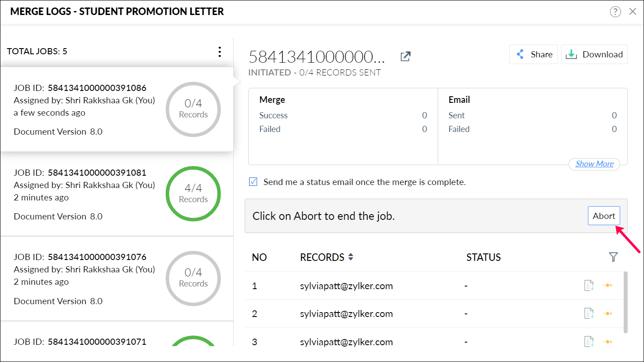Click the orange progress dots for record 1
This screenshot has width=644, height=362.
click(608, 285)
